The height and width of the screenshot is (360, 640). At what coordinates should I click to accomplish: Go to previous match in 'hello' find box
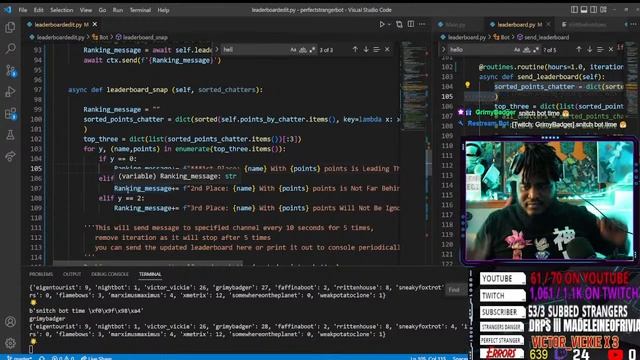(x=578, y=49)
